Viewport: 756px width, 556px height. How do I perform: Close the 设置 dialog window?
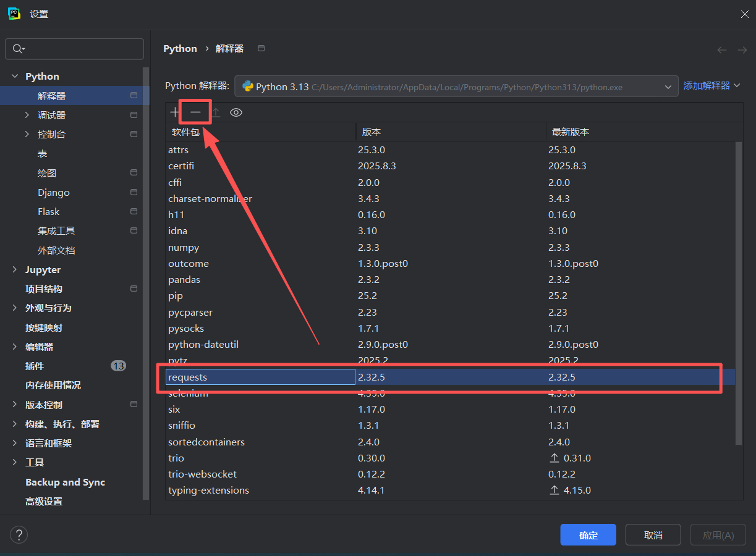744,14
